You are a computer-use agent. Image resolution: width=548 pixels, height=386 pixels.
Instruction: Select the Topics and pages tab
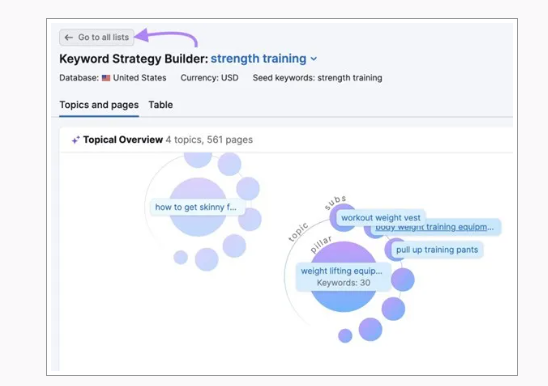(x=99, y=105)
